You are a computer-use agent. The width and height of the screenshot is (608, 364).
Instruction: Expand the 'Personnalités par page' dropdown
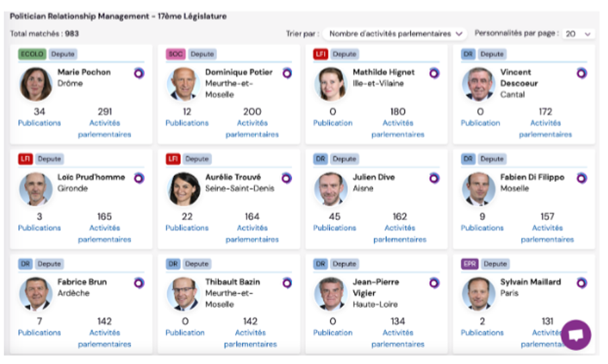(578, 33)
